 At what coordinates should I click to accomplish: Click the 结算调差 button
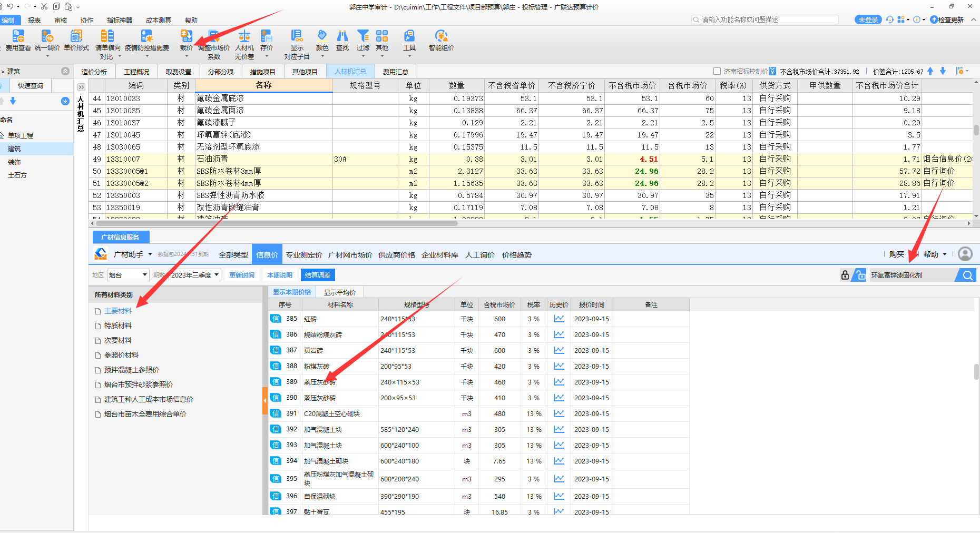coord(318,275)
